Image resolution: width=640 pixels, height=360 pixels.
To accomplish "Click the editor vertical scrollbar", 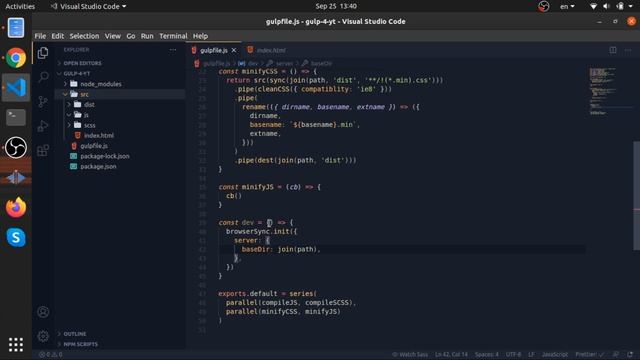I will (x=636, y=196).
